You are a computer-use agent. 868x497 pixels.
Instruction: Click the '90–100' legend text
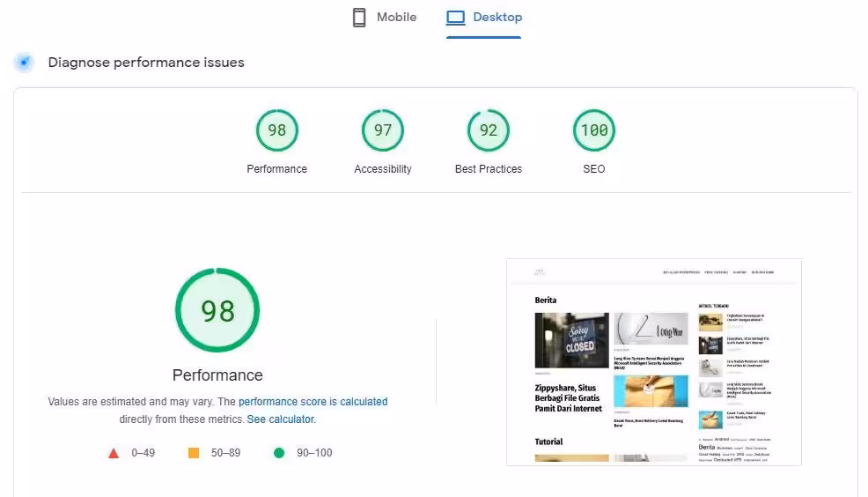click(x=314, y=453)
